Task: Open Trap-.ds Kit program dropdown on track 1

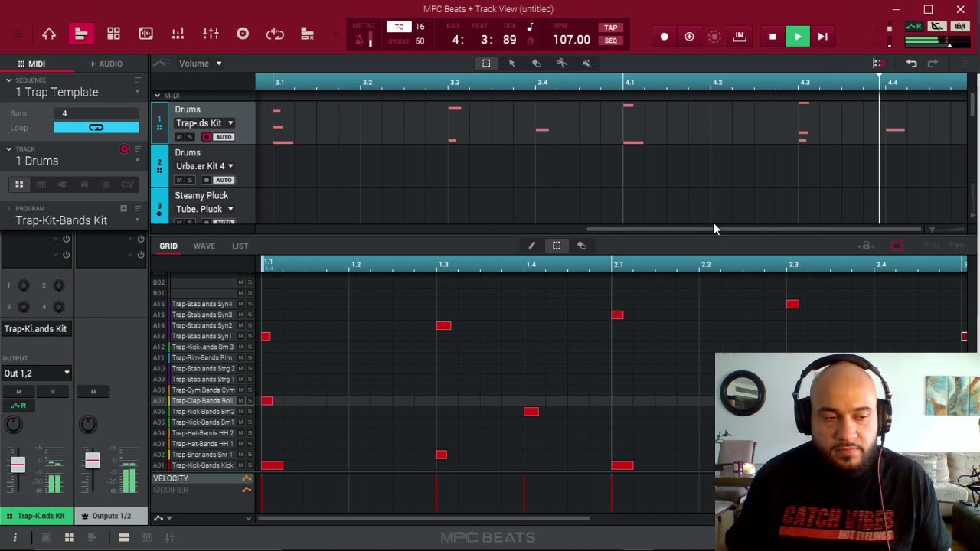Action: point(204,123)
